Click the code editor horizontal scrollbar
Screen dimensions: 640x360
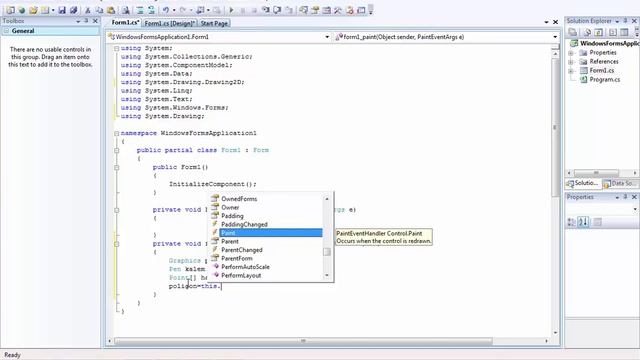pos(303,341)
